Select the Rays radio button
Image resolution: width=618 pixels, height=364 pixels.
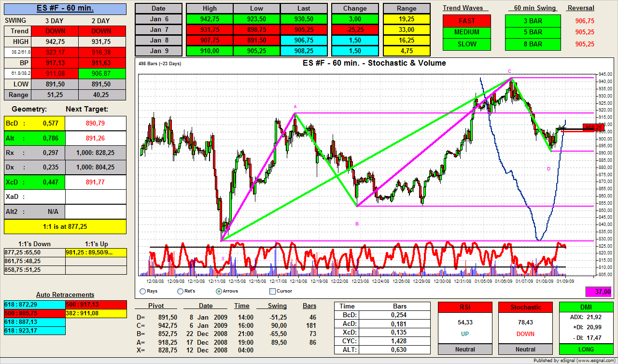(x=142, y=291)
